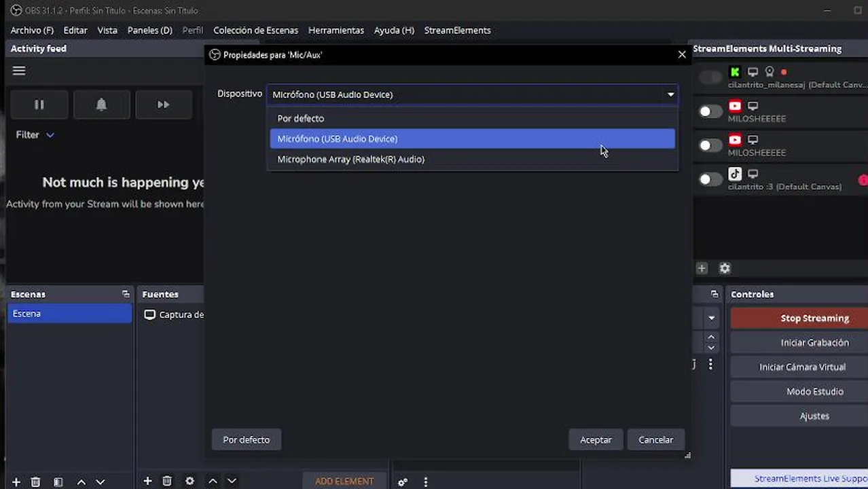Open the Editar menu

tap(75, 31)
